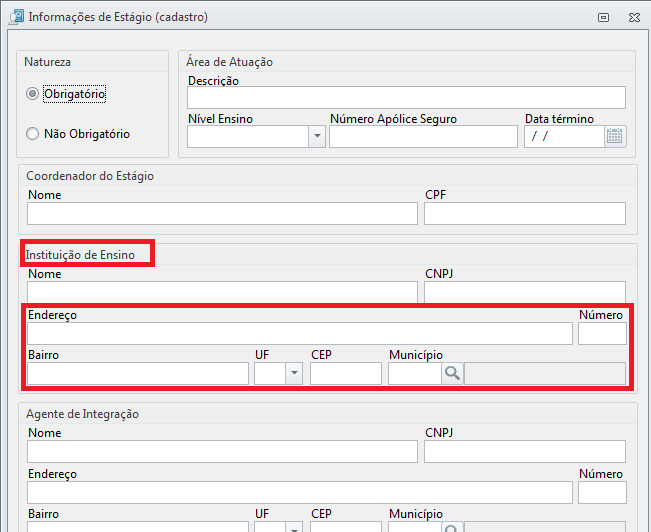Click the Coordenador CPF field
Image resolution: width=651 pixels, height=532 pixels.
click(x=525, y=213)
